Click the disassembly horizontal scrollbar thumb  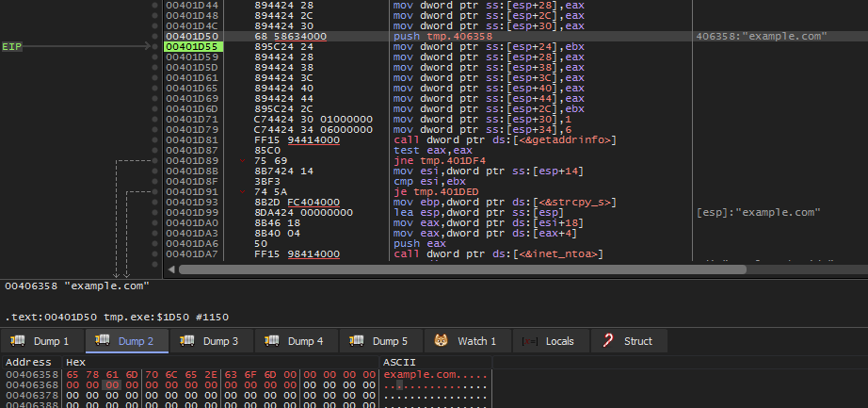[462, 269]
